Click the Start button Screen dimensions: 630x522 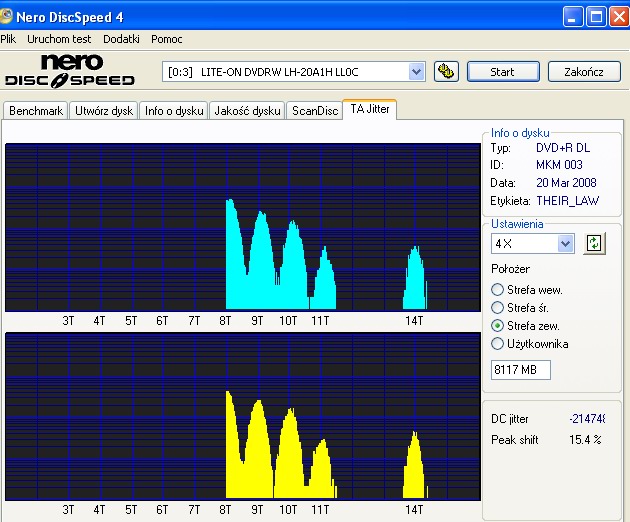(503, 72)
